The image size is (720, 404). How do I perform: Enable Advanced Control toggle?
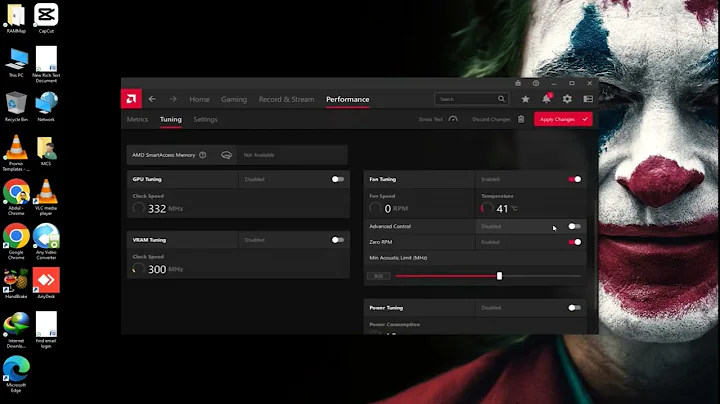click(x=574, y=226)
